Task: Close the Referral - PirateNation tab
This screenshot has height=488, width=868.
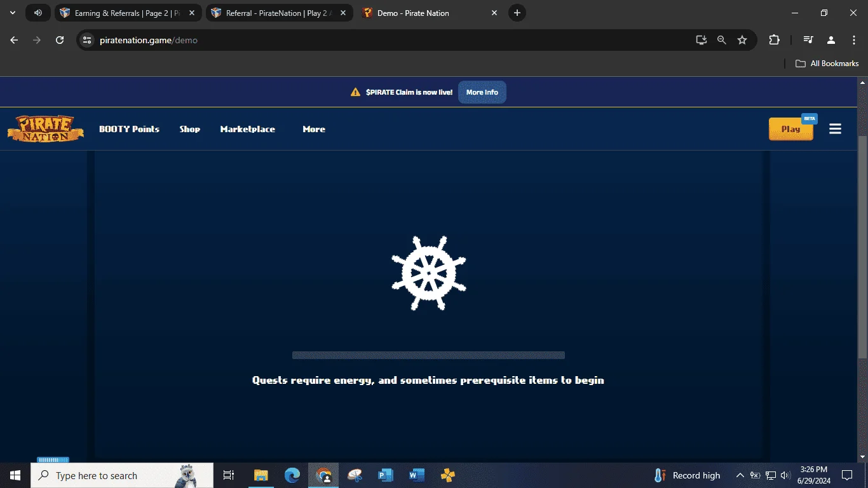Action: [x=343, y=13]
